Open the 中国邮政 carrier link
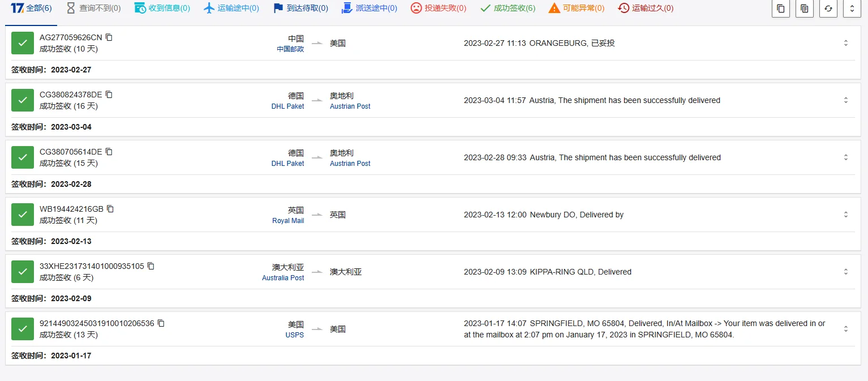Image resolution: width=868 pixels, height=381 pixels. [290, 49]
